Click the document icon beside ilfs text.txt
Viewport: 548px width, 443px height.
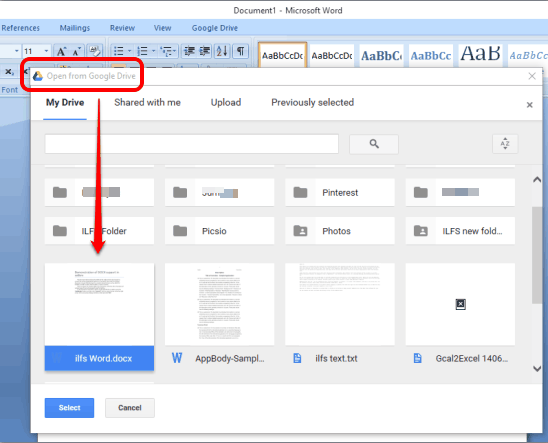297,358
